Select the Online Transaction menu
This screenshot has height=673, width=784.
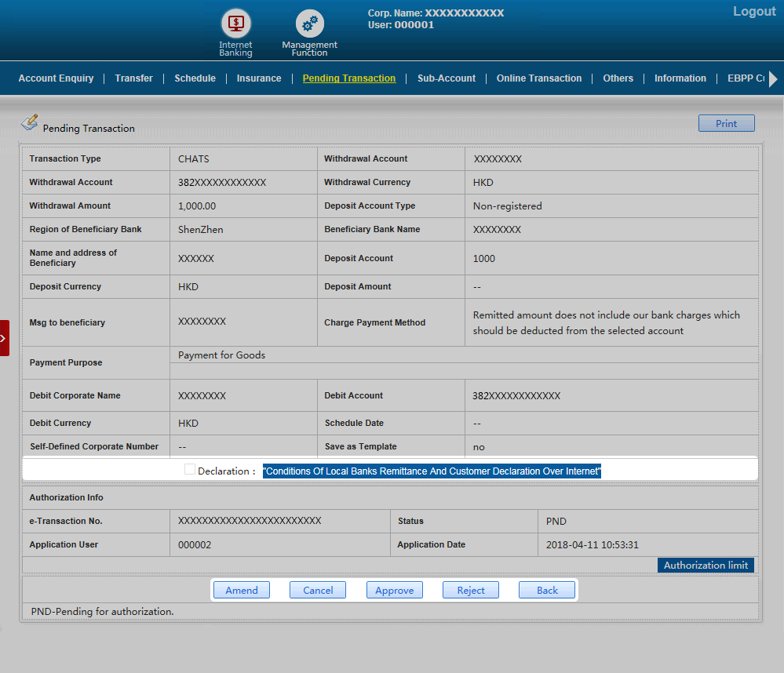tap(539, 78)
